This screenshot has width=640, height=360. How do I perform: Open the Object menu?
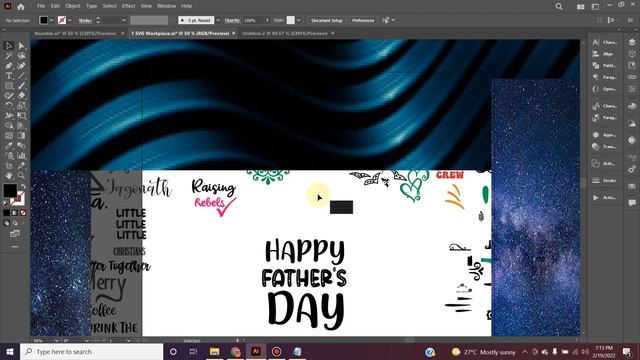[x=73, y=6]
